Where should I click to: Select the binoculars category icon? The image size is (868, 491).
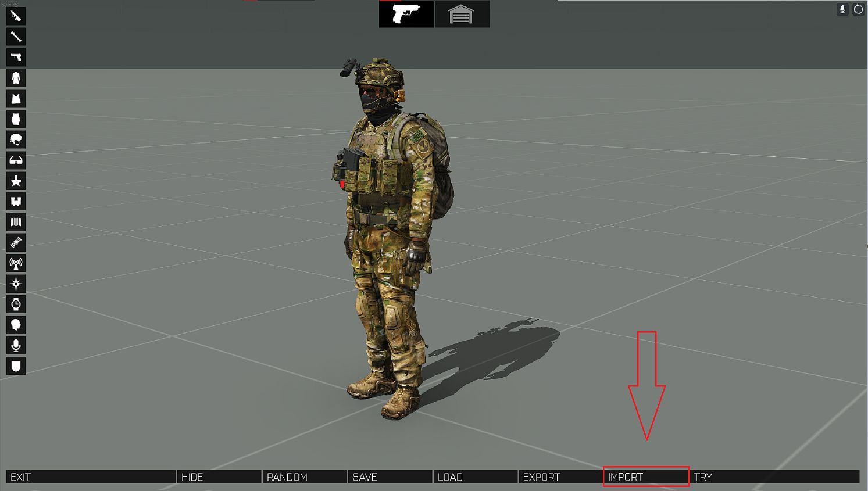point(16,202)
